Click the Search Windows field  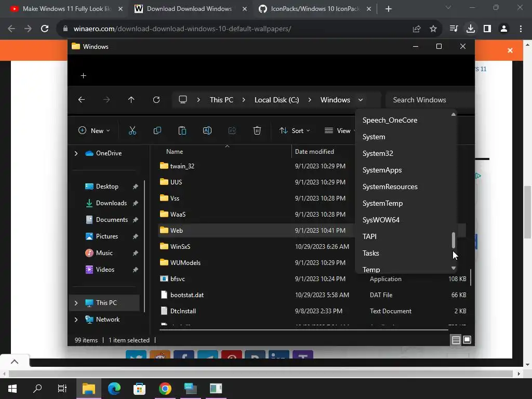tap(430, 100)
